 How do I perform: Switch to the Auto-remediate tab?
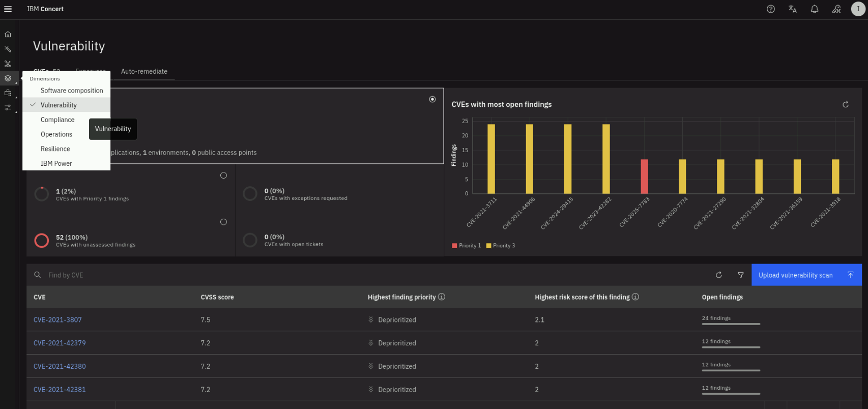pos(144,72)
